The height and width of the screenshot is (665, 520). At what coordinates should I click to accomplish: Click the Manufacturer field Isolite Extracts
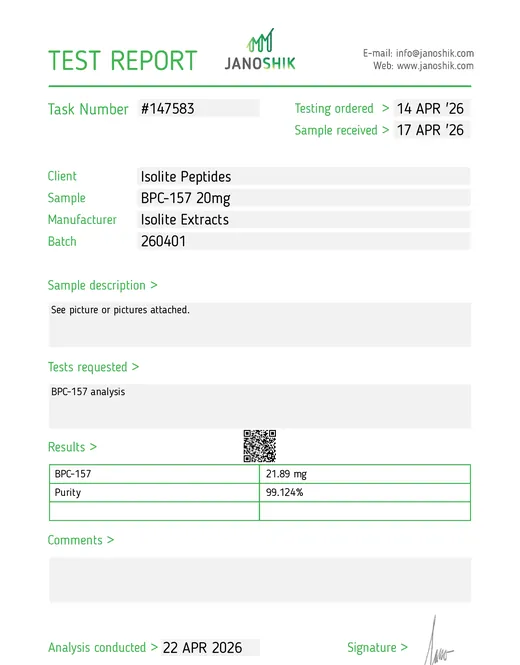304,219
